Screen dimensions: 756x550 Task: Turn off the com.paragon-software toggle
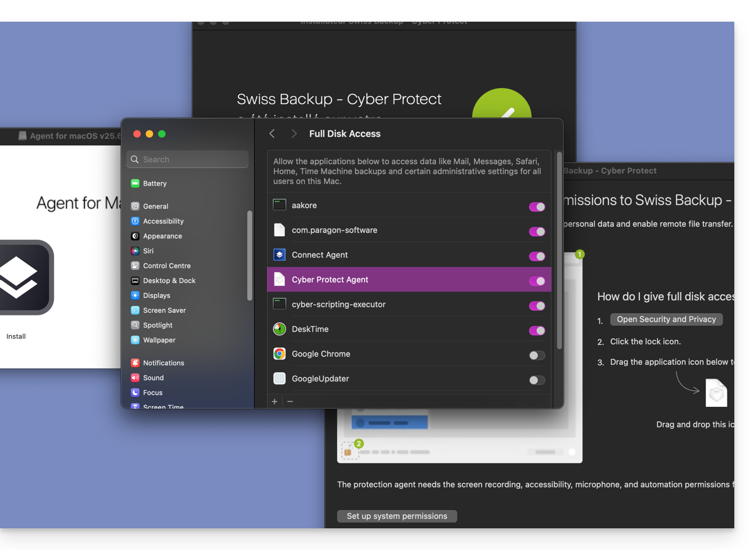(537, 232)
